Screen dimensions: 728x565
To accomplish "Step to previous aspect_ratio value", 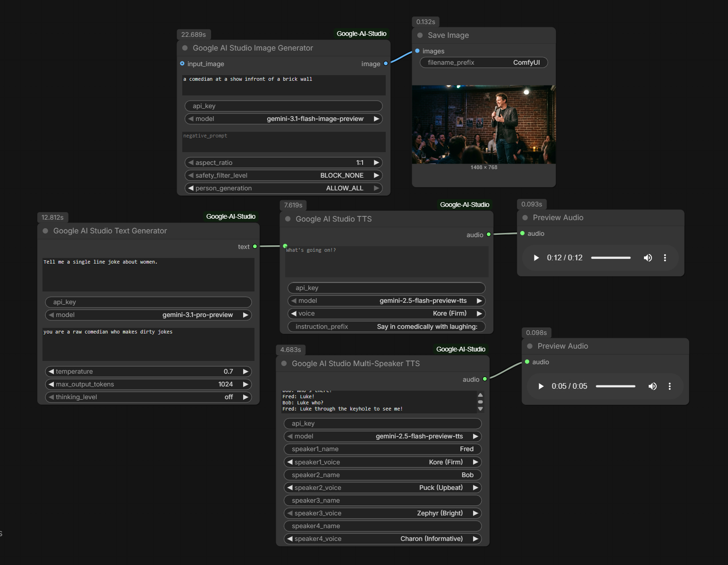I will click(191, 163).
